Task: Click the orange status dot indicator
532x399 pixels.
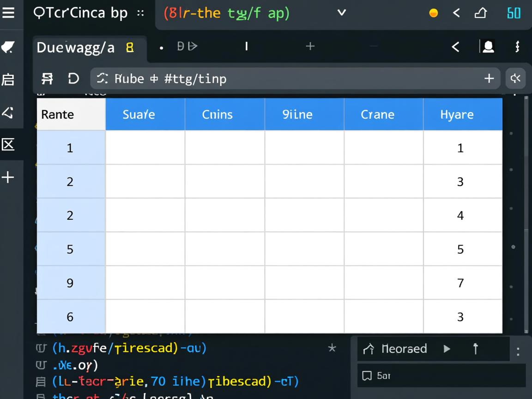Action: [433, 13]
